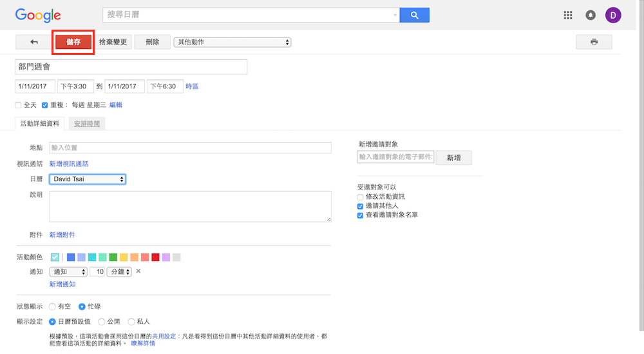Open the Google apps grid
This screenshot has width=644, height=354.
point(568,15)
